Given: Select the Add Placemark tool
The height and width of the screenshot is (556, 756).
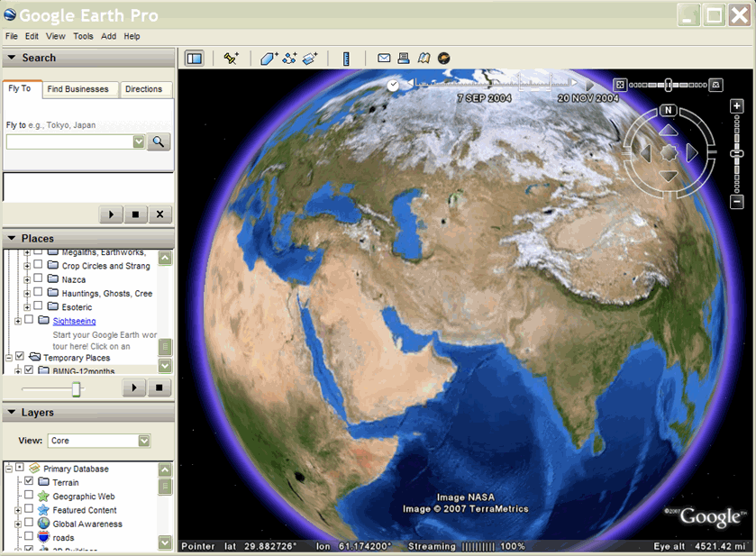Looking at the screenshot, I should tap(232, 57).
